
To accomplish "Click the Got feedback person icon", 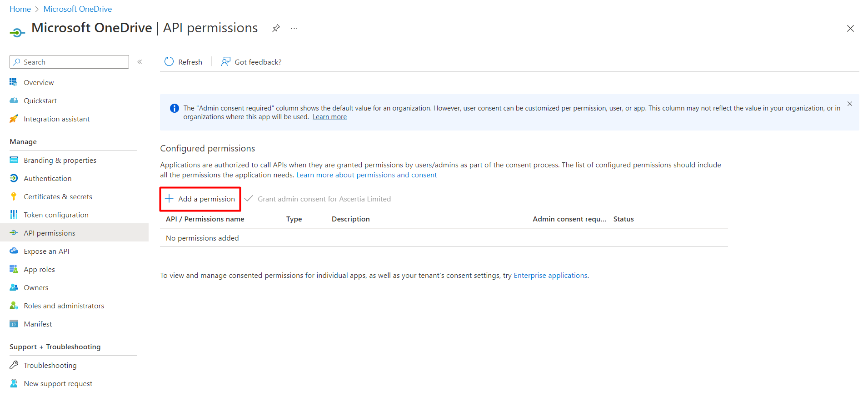I will 226,62.
